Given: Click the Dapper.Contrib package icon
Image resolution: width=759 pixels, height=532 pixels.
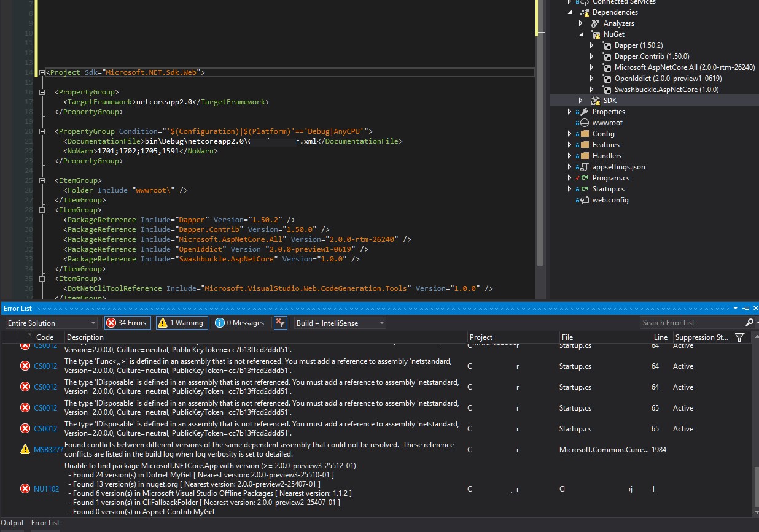Looking at the screenshot, I should 607,56.
